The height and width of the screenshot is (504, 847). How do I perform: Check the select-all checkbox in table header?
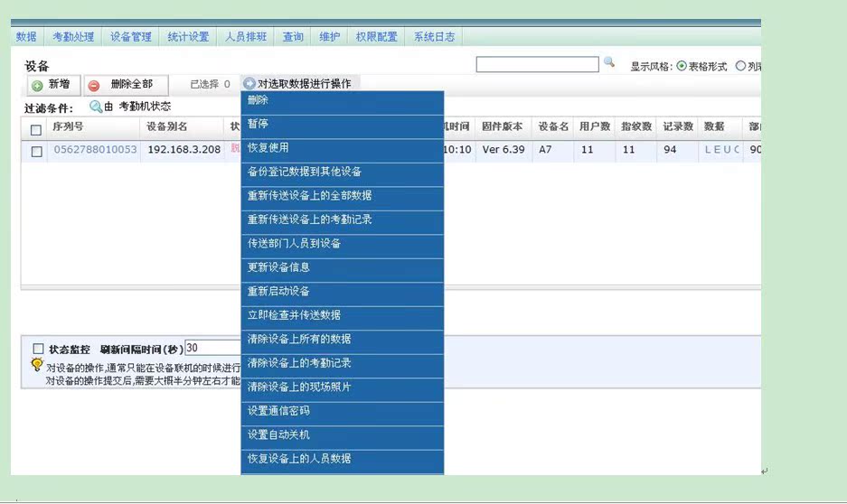coord(36,129)
